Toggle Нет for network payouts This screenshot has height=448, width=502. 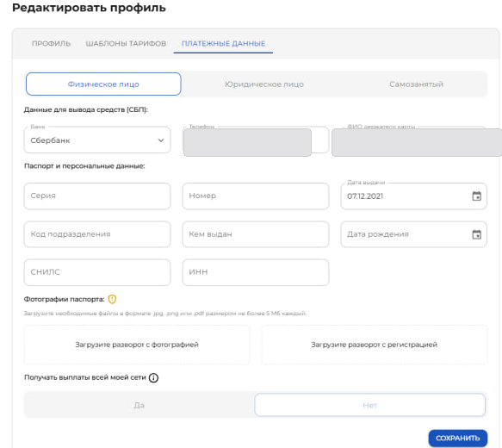click(x=369, y=405)
